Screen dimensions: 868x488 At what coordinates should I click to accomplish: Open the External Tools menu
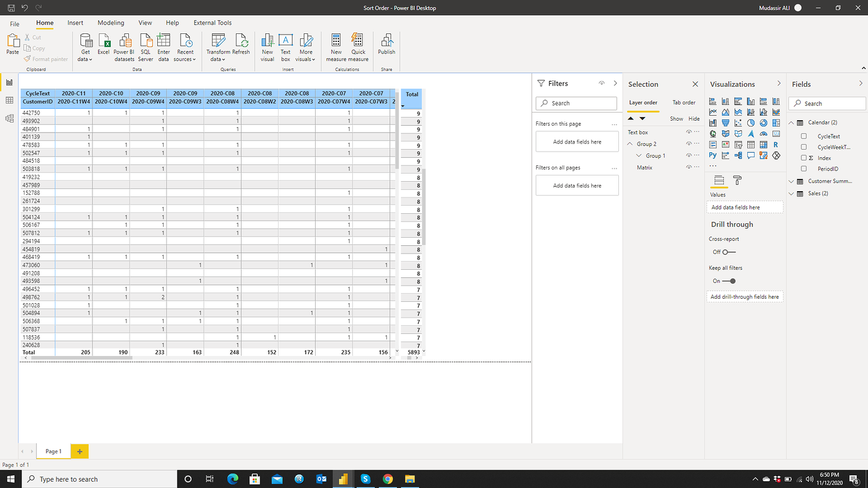[212, 23]
